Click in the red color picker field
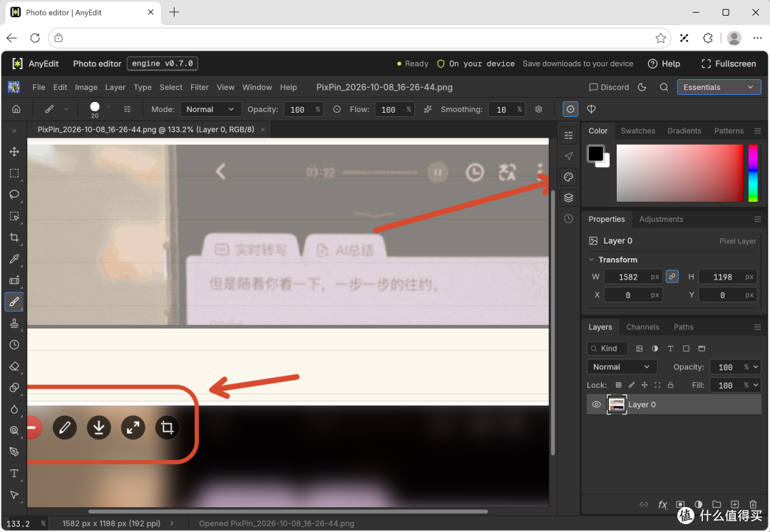The image size is (770, 532). pyautogui.click(x=679, y=173)
